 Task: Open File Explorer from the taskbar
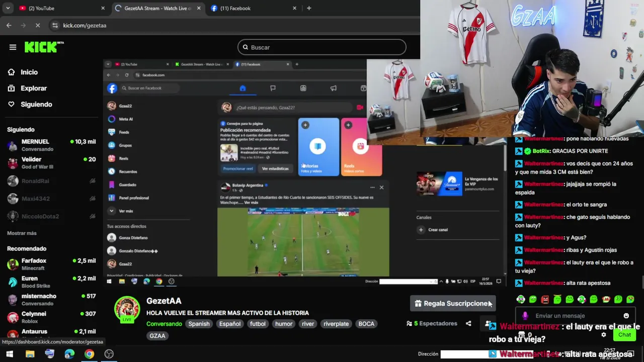(x=30, y=354)
